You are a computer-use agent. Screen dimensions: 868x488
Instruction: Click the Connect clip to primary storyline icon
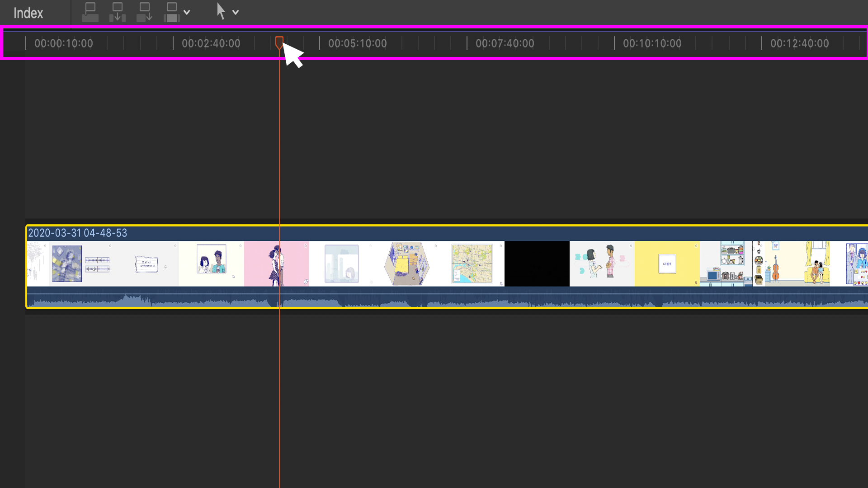point(90,12)
